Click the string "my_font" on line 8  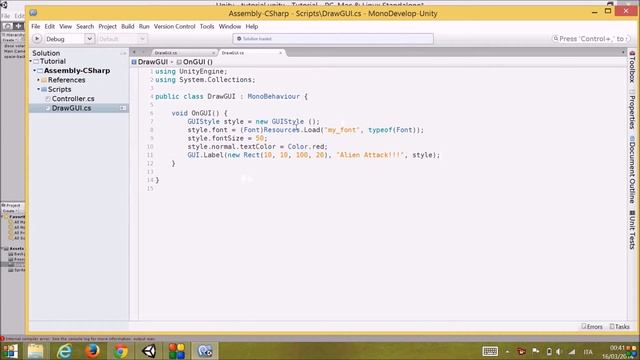click(x=342, y=130)
